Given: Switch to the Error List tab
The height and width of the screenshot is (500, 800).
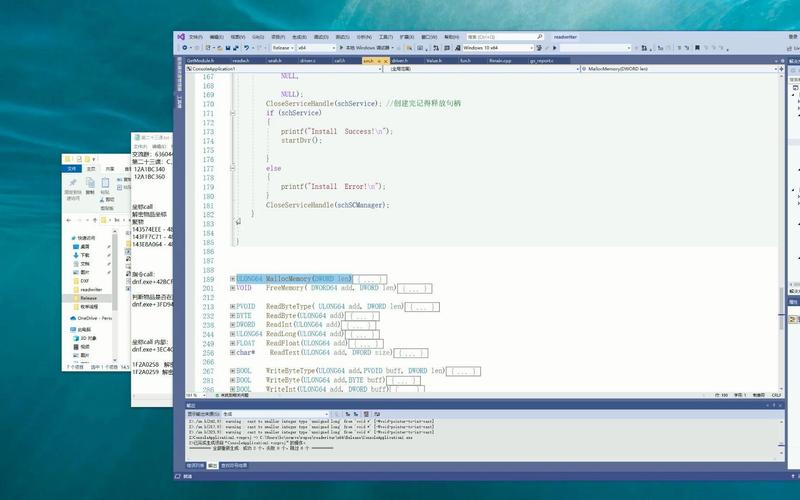Looking at the screenshot, I should click(195, 466).
